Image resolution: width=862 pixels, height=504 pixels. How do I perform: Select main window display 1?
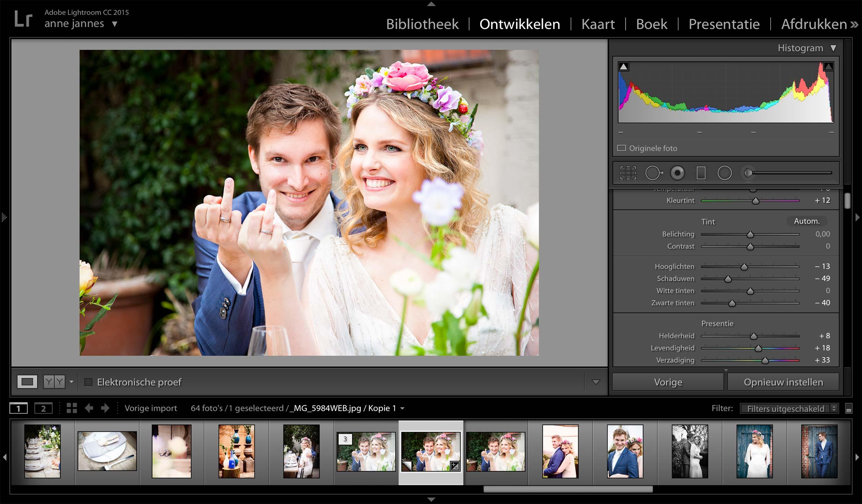[x=18, y=408]
